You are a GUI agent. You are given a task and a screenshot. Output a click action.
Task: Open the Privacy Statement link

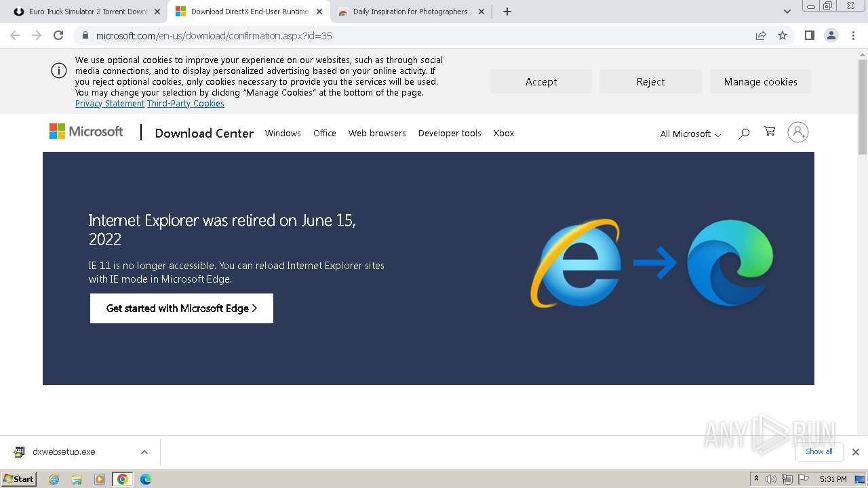click(110, 104)
